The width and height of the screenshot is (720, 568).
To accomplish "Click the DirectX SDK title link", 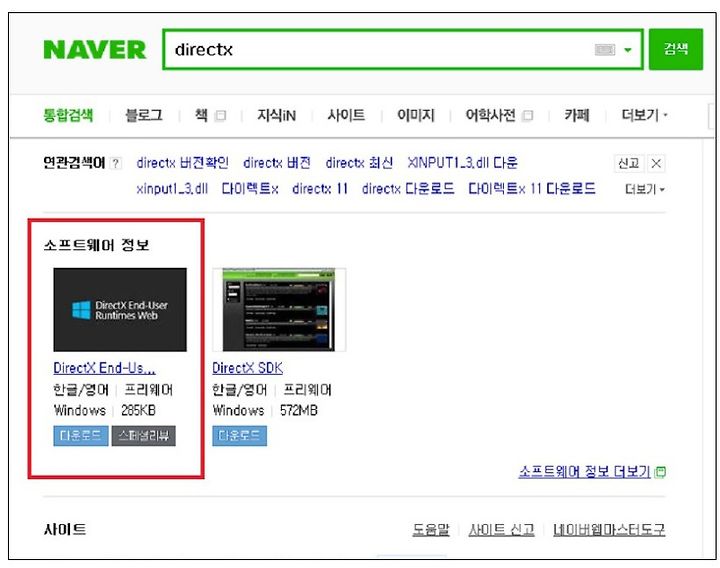I will coord(248,368).
